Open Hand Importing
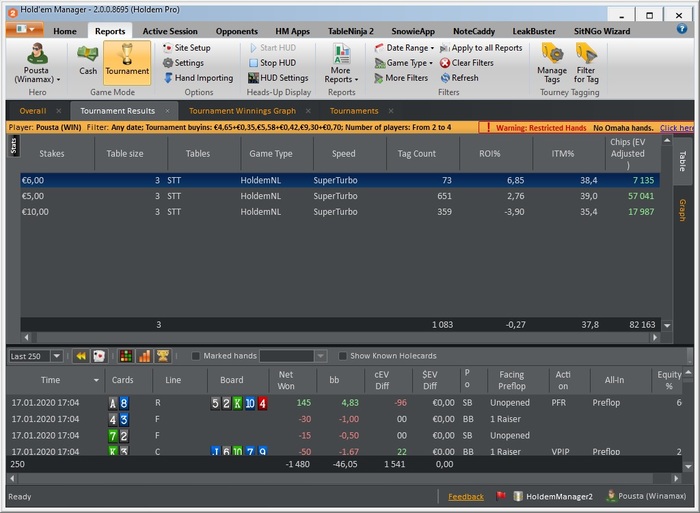The height and width of the screenshot is (513, 700). (198, 78)
